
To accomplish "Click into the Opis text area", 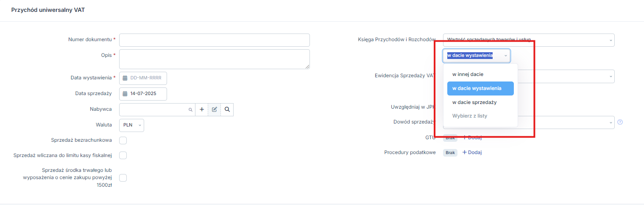I will pos(215,59).
